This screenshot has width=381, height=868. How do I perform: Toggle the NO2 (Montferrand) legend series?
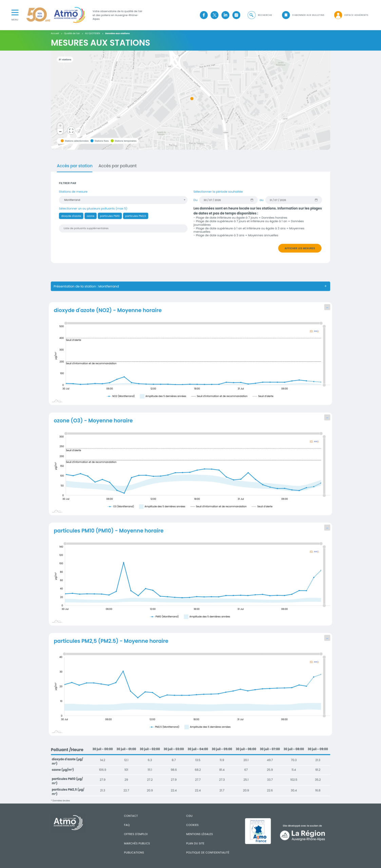tap(121, 396)
